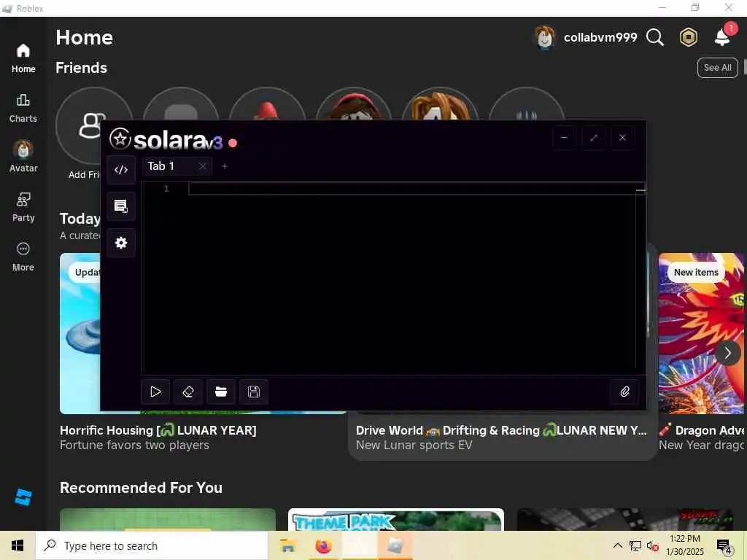This screenshot has height=560, width=747.
Task: Open Robux balance icon
Action: click(689, 37)
